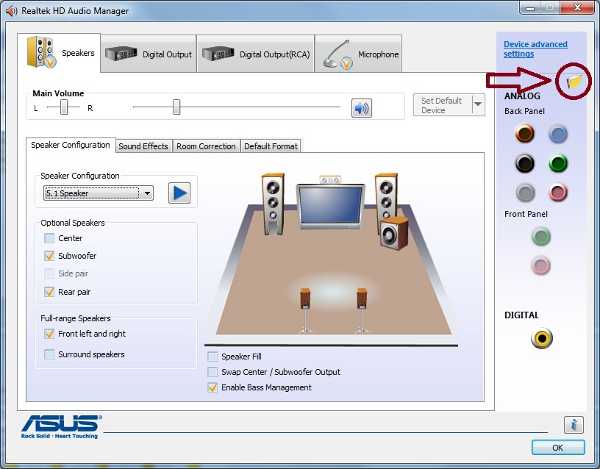600x469 pixels.
Task: Click the subwoofer in the room diagram
Action: [394, 233]
